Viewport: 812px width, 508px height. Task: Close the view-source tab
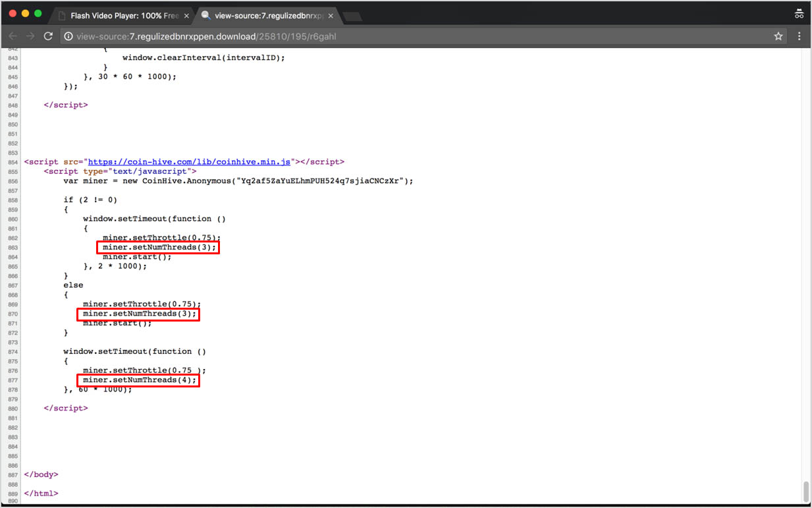(x=330, y=15)
